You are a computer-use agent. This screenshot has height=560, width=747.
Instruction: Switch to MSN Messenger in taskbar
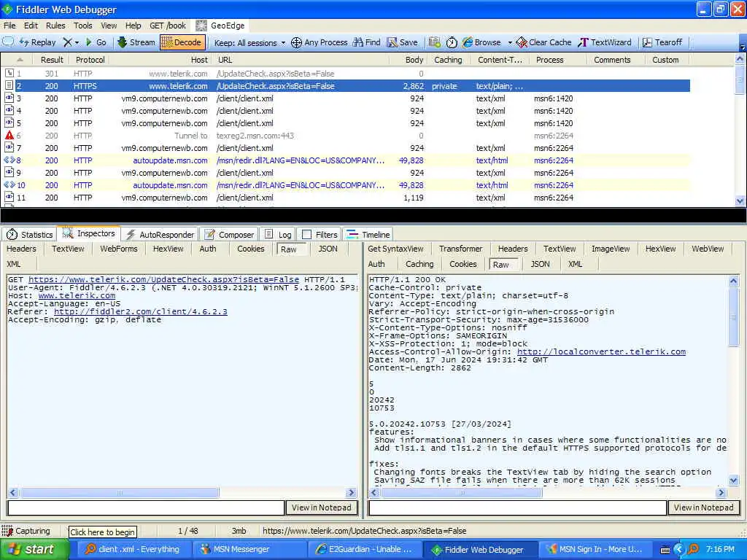[249, 550]
